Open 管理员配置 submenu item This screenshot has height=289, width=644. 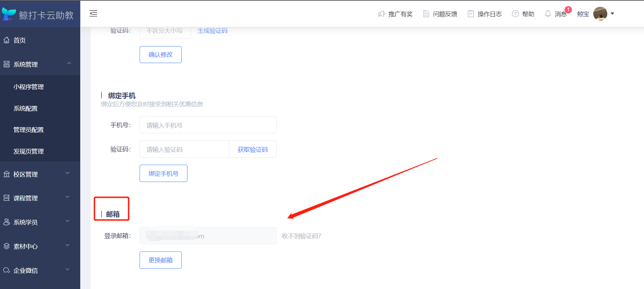tap(29, 130)
